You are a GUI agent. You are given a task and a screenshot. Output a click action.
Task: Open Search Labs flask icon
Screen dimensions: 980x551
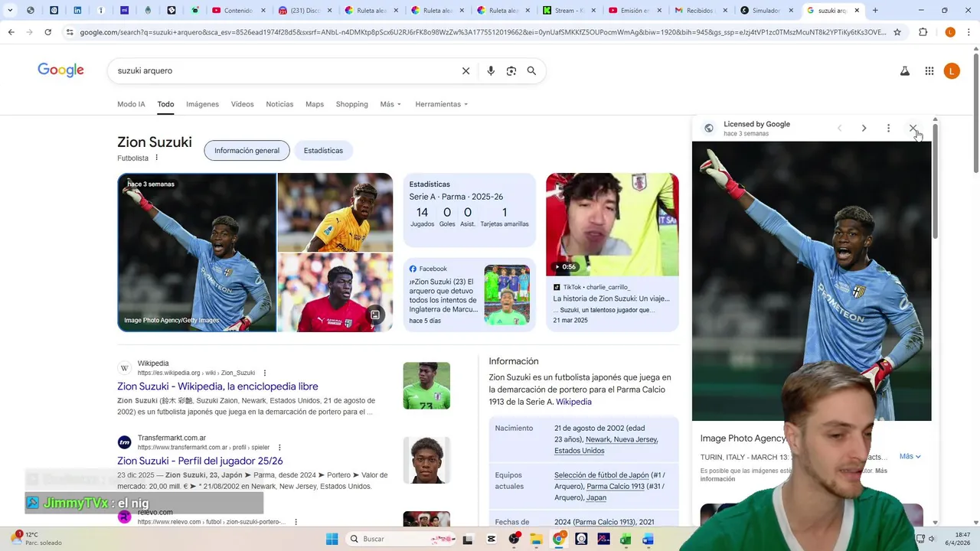click(x=904, y=71)
